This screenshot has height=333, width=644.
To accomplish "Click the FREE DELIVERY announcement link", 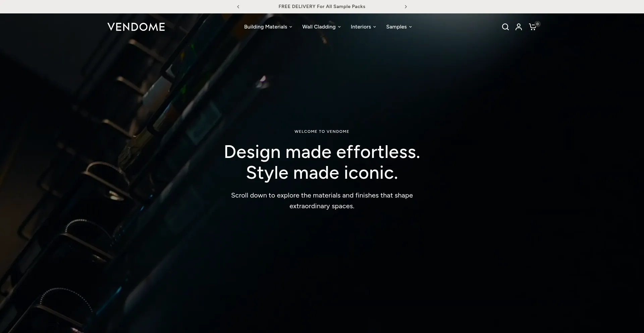I will point(322,6).
